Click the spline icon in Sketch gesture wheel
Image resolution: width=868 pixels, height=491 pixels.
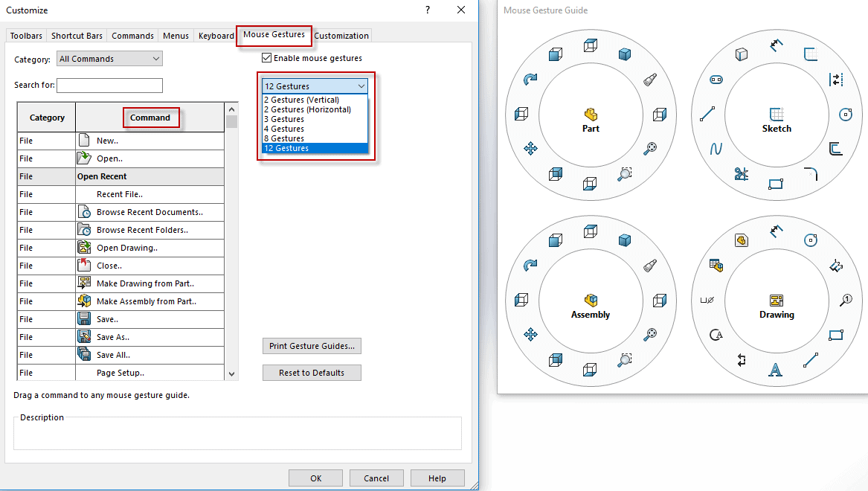coord(716,149)
